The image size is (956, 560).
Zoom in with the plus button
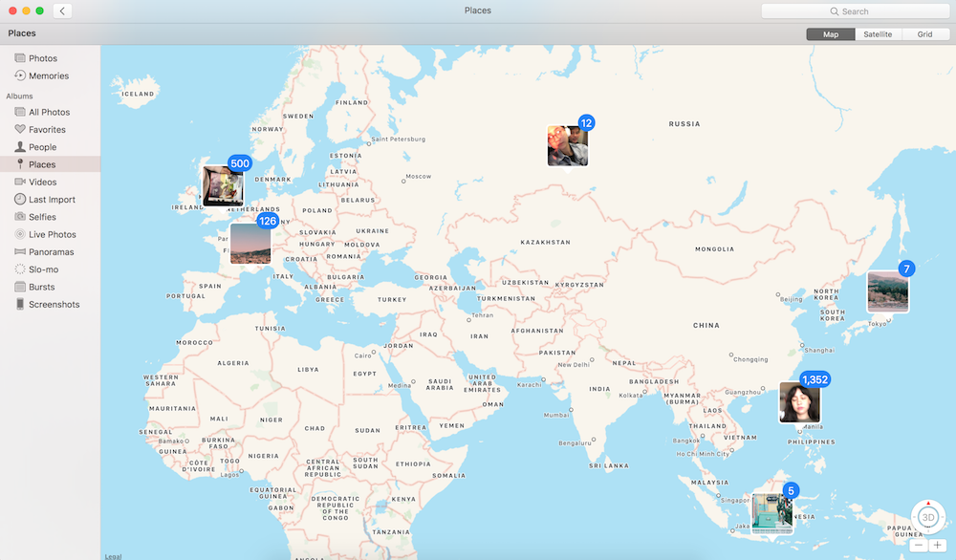click(937, 545)
